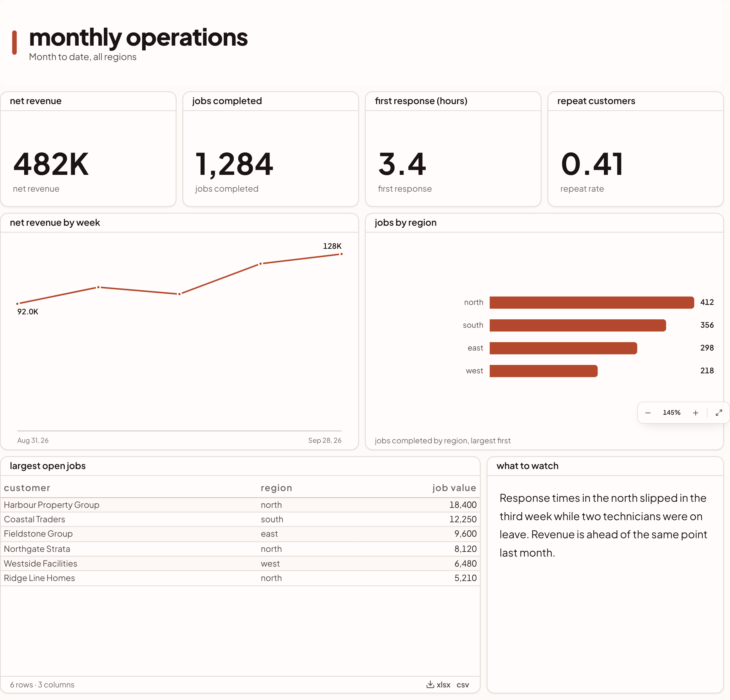Screen dimensions: 730x700
Task: Click the 8,120 job value
Action: click(465, 549)
